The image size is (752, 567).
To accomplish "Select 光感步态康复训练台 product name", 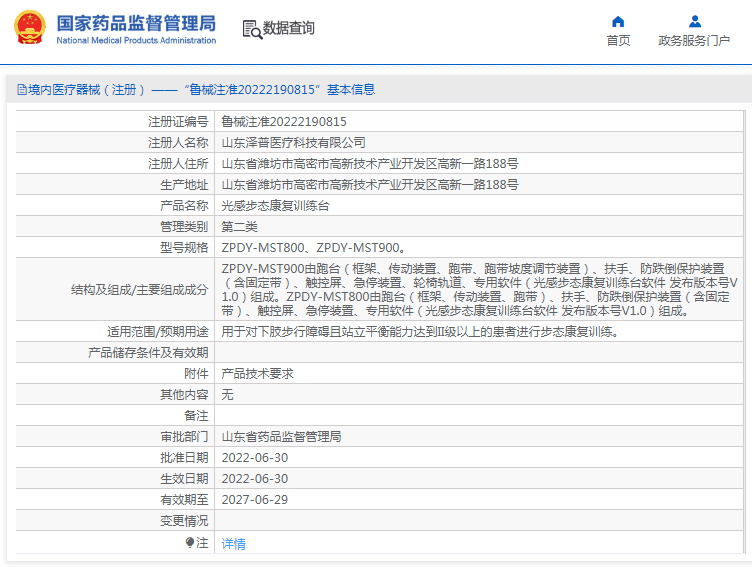I will pyautogui.click(x=275, y=206).
